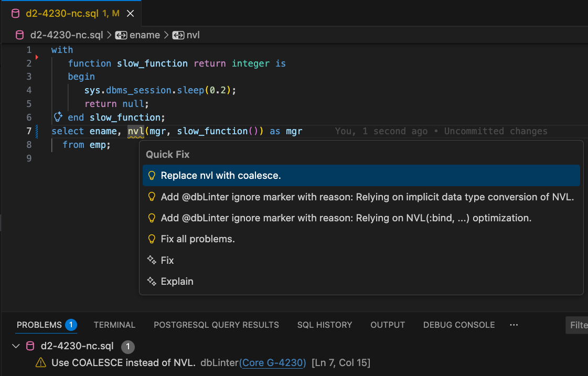Click the fold marker on line 1

tap(36, 57)
